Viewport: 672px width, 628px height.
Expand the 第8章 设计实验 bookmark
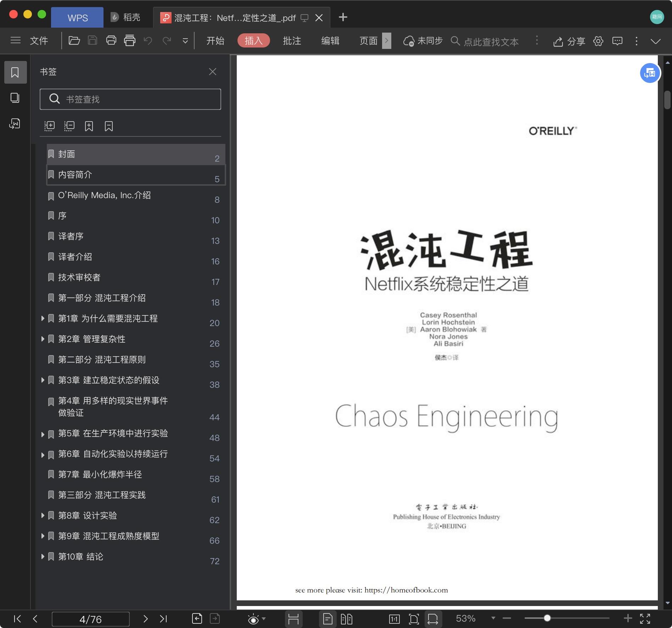tap(43, 515)
